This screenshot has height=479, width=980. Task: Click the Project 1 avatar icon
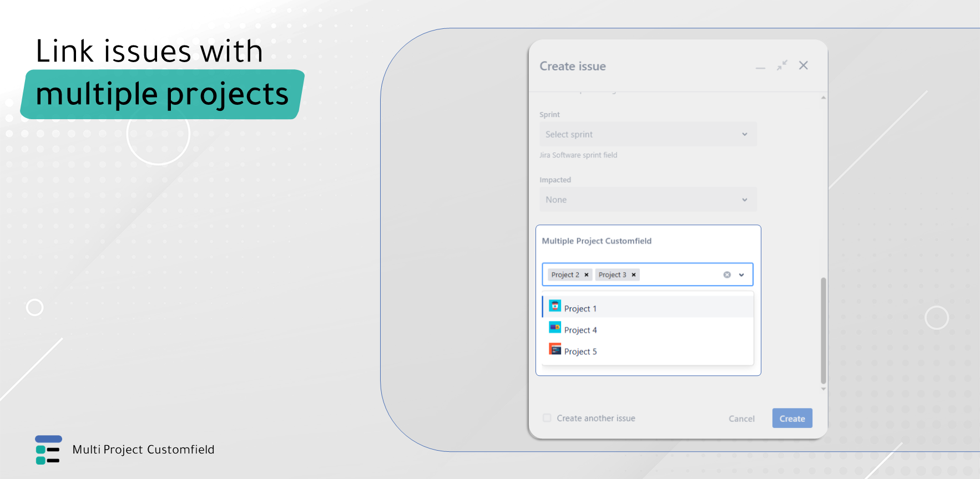click(x=555, y=305)
